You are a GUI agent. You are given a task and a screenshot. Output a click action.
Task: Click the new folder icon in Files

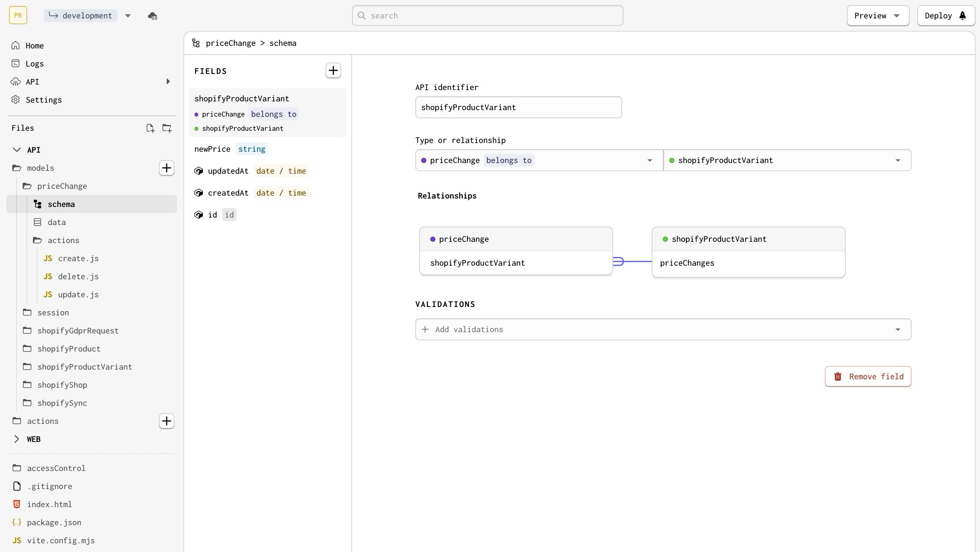167,128
